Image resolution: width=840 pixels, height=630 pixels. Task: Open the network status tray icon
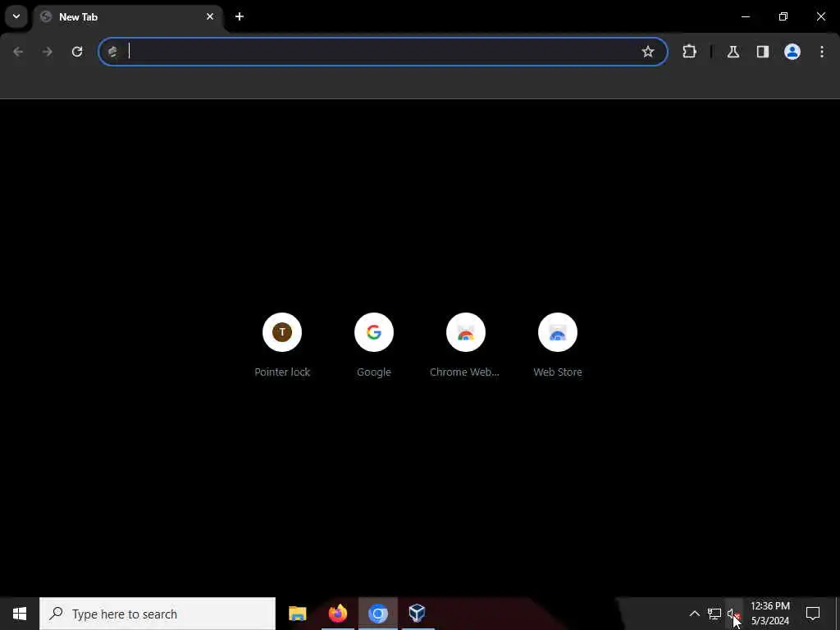click(x=714, y=614)
